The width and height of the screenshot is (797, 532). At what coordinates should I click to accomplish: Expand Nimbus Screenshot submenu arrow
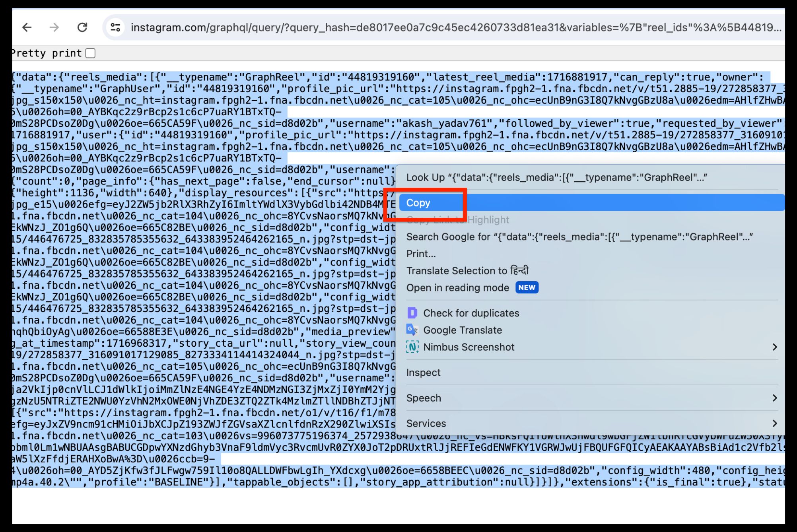pos(775,347)
